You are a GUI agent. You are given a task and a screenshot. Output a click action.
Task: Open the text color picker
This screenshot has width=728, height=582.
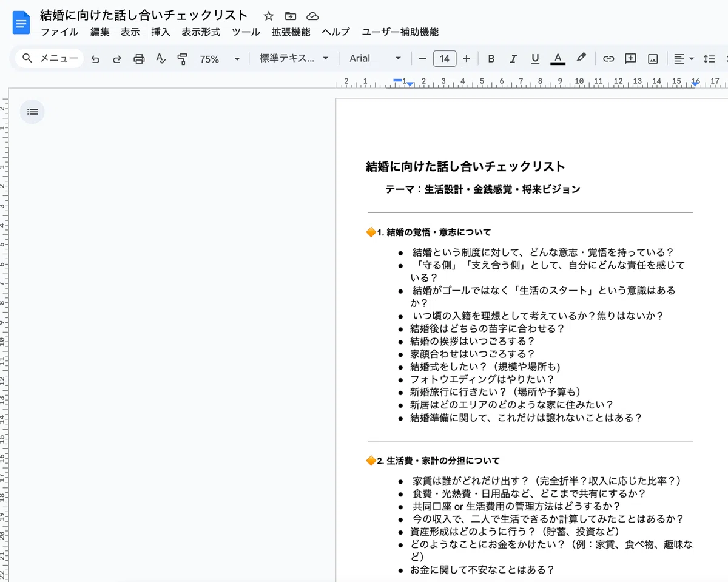tap(558, 59)
